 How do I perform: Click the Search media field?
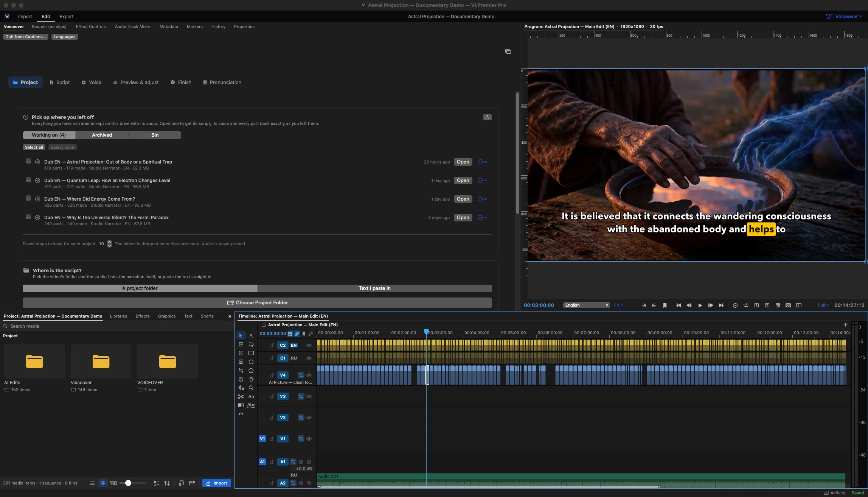tap(117, 326)
